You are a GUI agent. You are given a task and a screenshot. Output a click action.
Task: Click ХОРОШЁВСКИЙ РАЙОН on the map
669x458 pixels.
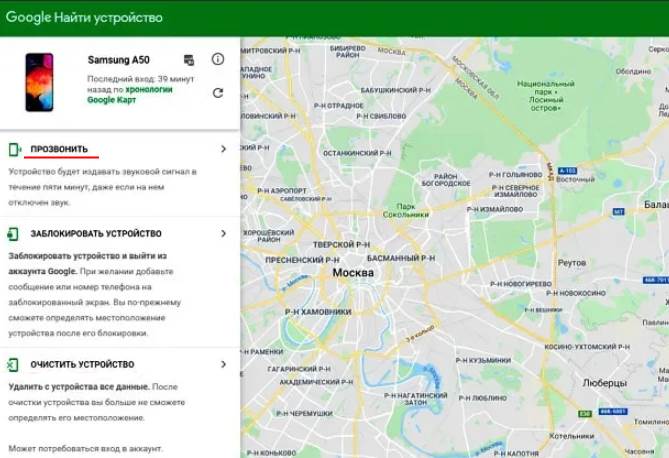click(269, 236)
